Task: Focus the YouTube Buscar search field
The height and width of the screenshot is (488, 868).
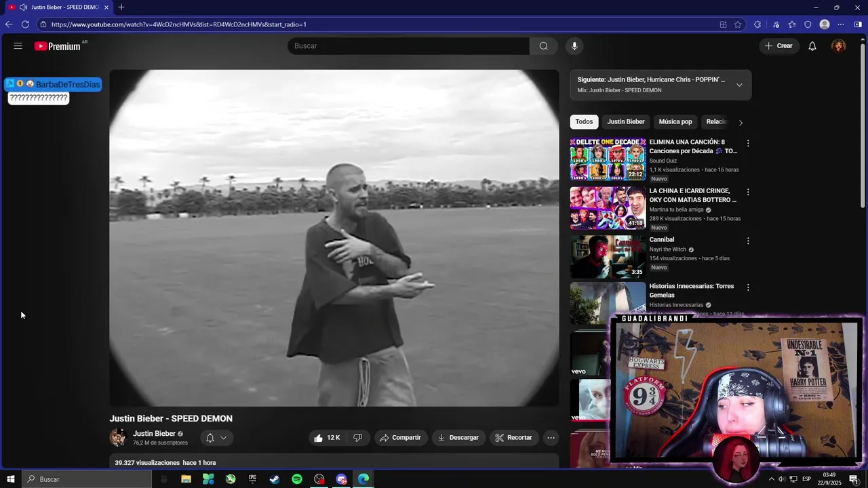Action: click(408, 46)
